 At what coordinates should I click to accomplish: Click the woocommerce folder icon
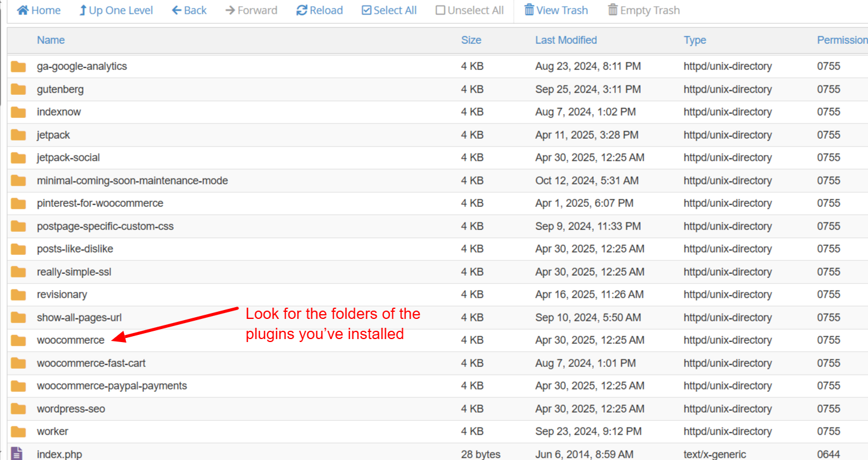point(18,340)
